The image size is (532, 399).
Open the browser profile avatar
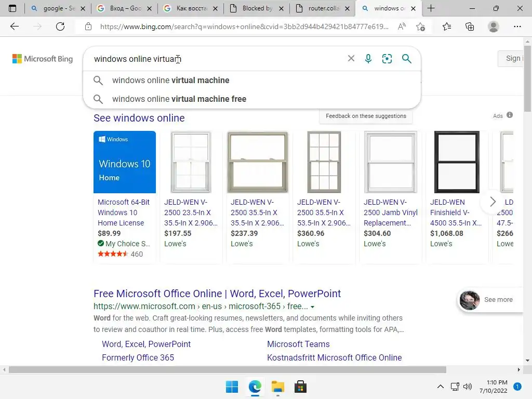[x=494, y=26]
